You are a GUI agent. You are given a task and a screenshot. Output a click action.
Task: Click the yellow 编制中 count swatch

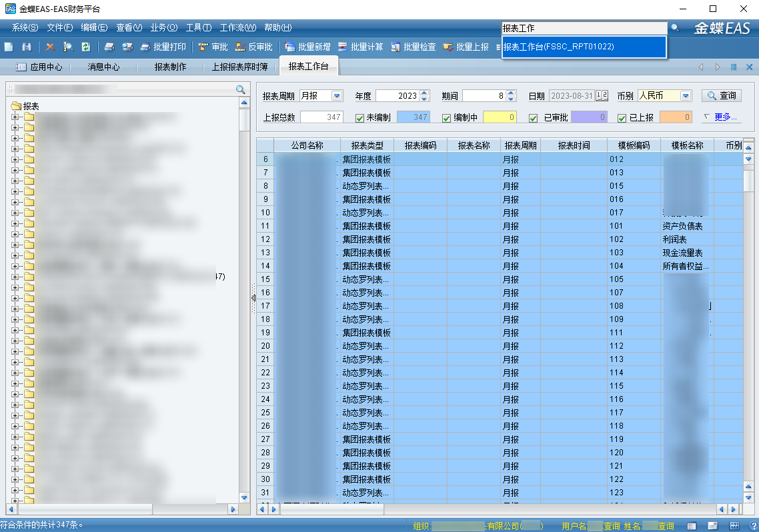(x=500, y=117)
